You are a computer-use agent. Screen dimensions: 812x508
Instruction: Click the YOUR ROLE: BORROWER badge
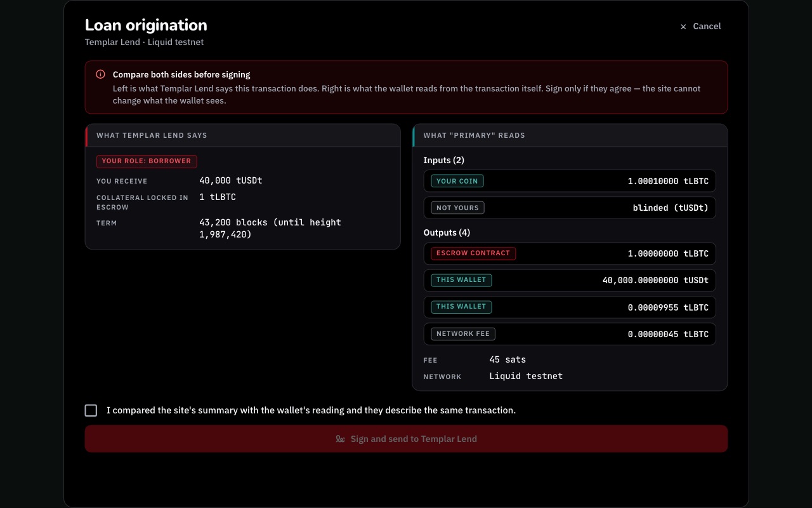point(147,161)
